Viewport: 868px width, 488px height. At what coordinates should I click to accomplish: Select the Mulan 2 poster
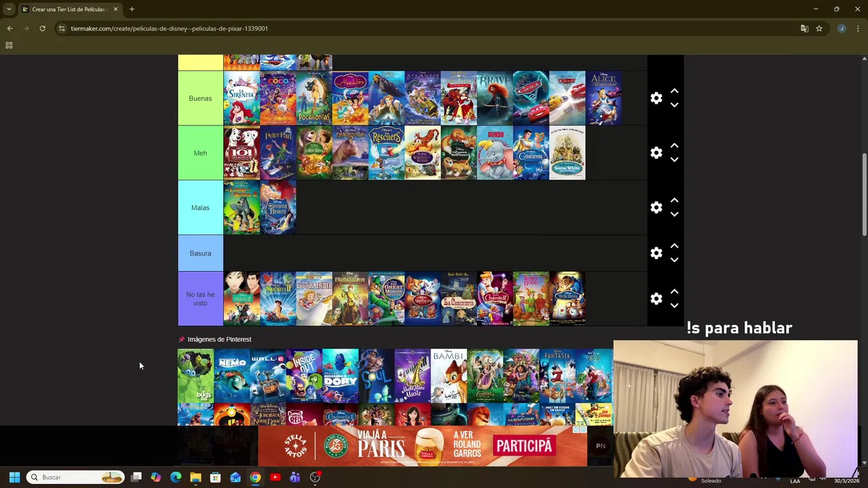pos(241,299)
